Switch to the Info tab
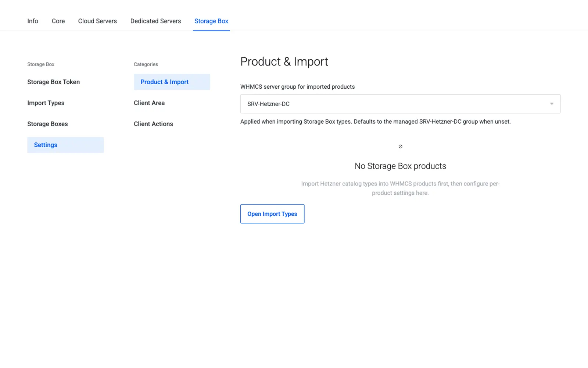The height and width of the screenshot is (368, 588). (x=33, y=21)
